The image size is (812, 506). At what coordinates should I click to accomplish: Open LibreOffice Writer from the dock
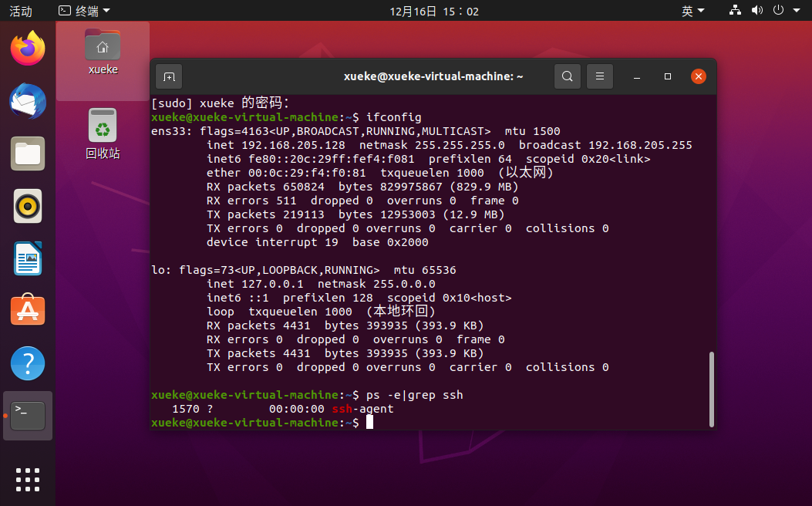pos(27,258)
